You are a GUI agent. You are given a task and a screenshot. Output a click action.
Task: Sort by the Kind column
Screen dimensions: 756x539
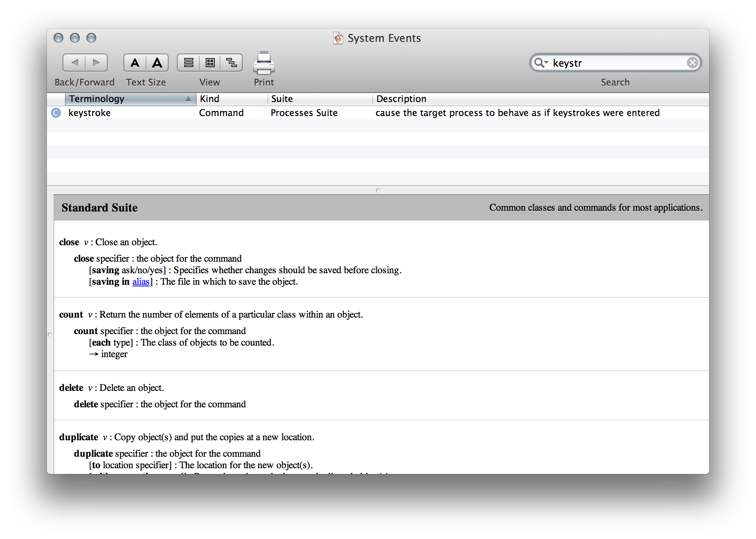232,99
